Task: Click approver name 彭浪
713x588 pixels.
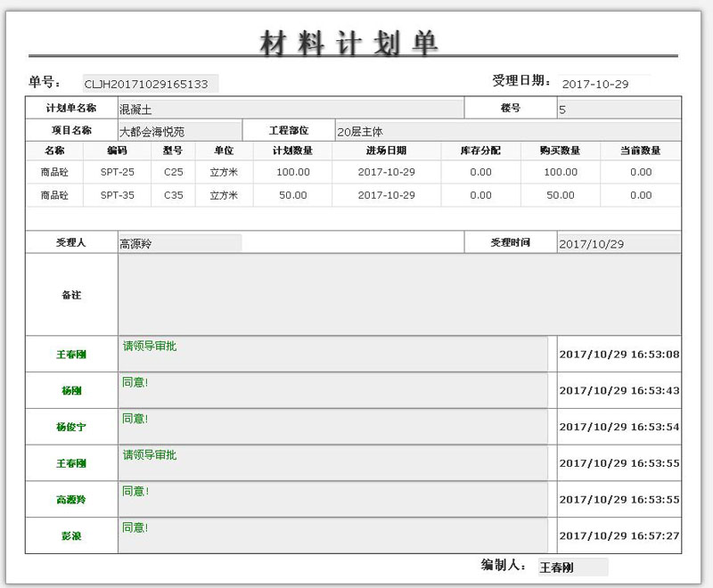Action: pos(71,536)
